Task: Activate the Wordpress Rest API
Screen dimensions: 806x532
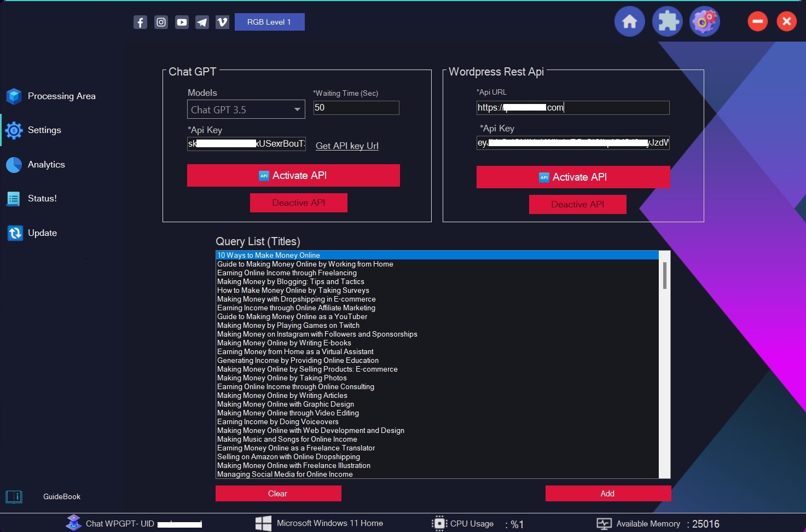Action: click(573, 177)
